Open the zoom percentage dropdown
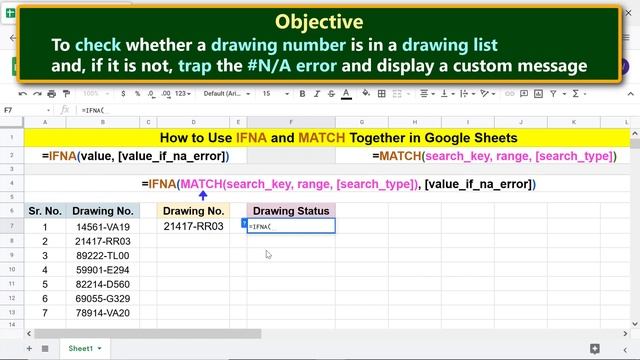Screen dimensions: 640x360 pos(96,94)
